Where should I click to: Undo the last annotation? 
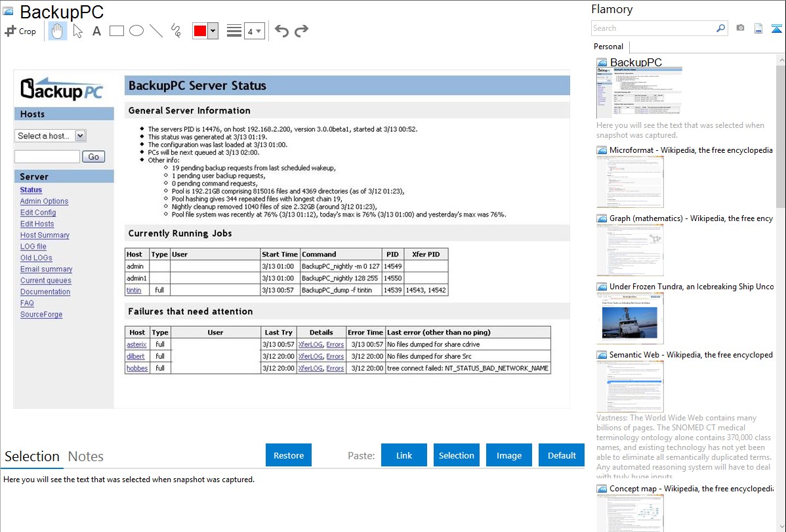coord(281,31)
